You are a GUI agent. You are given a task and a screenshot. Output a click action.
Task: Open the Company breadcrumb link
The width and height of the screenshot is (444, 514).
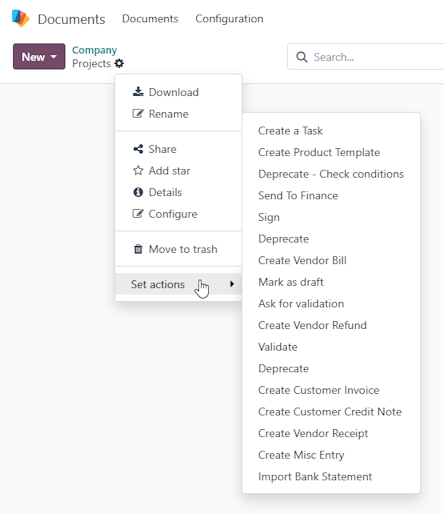pos(94,50)
